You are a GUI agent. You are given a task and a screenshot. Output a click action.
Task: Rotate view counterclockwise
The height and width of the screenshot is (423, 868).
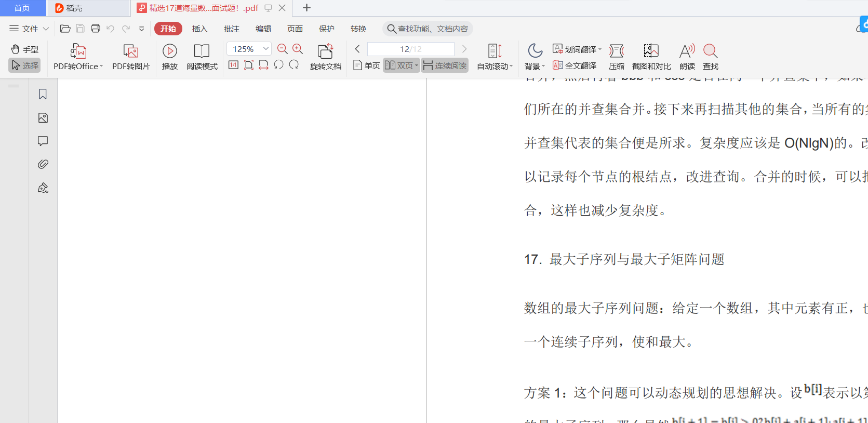pyautogui.click(x=279, y=65)
